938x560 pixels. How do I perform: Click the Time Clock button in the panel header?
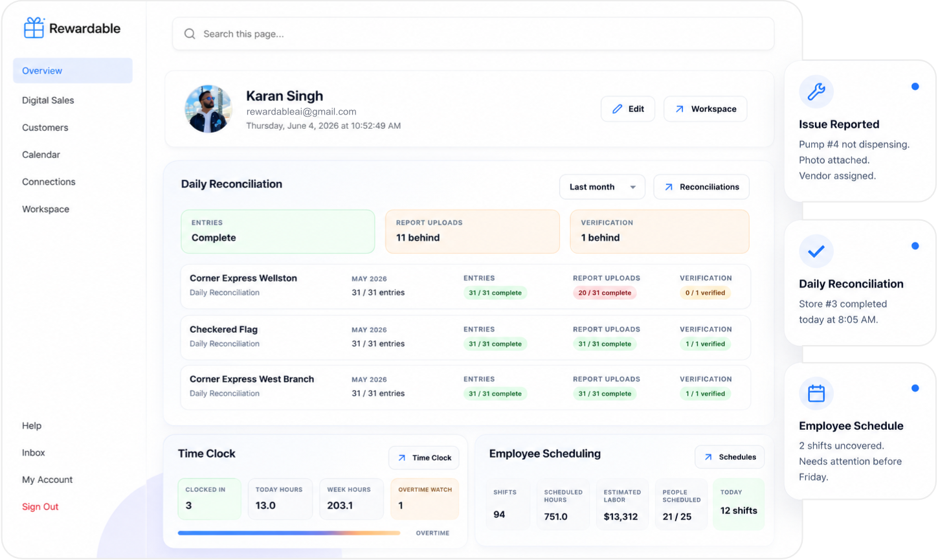(424, 458)
